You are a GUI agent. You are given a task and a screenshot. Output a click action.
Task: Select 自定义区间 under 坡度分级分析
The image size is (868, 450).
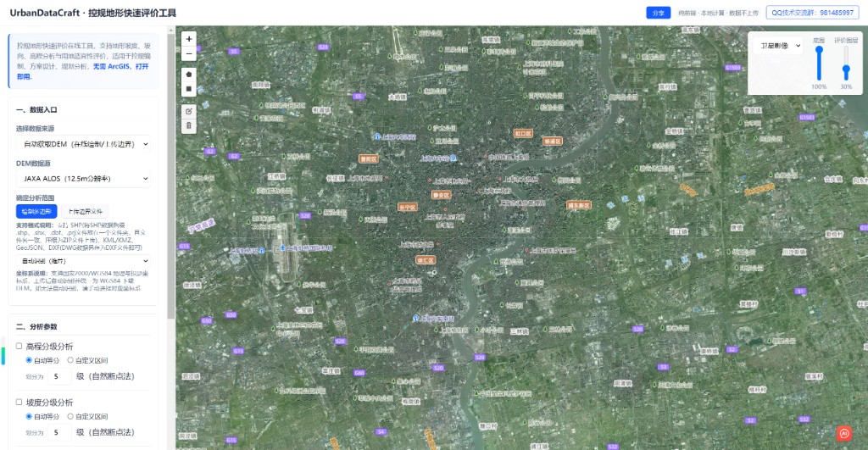[70, 416]
